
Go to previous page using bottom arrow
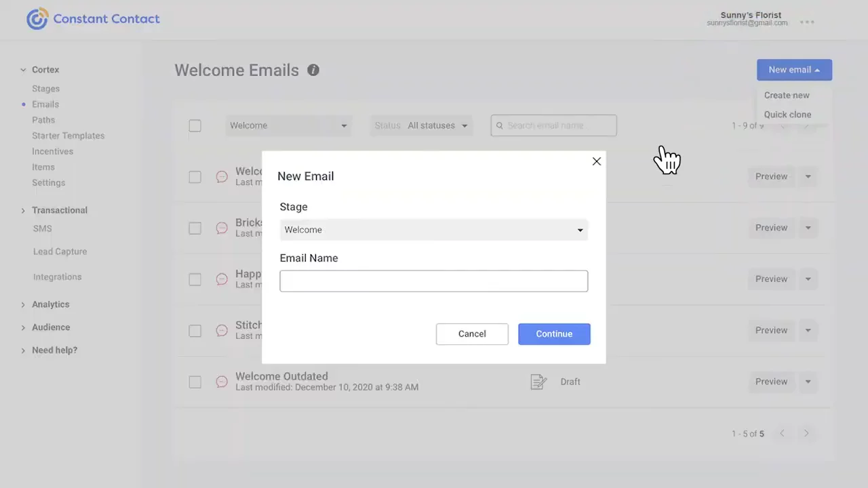tap(782, 434)
